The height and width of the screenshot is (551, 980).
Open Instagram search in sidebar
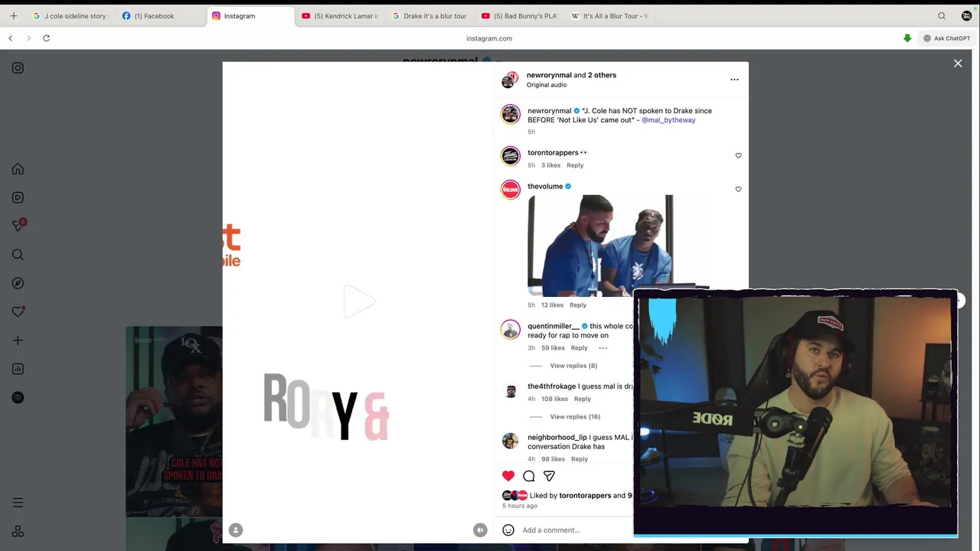18,255
